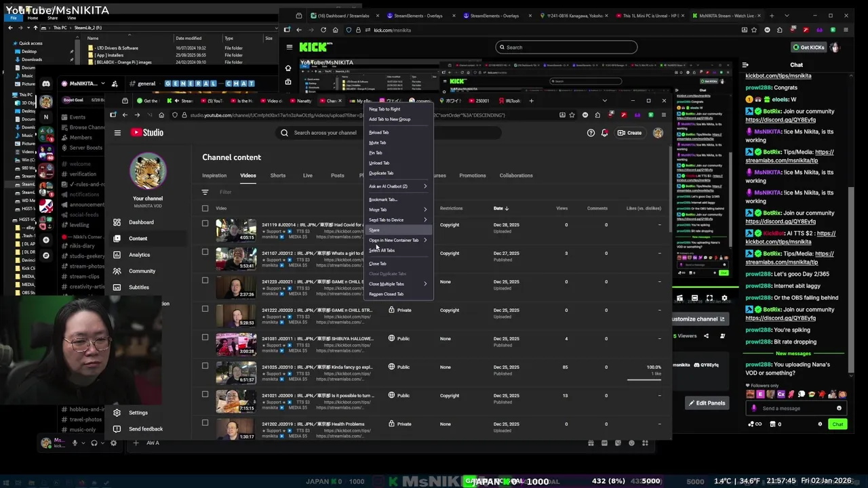Click Send a message chat input
The image size is (868, 488).
click(x=795, y=409)
